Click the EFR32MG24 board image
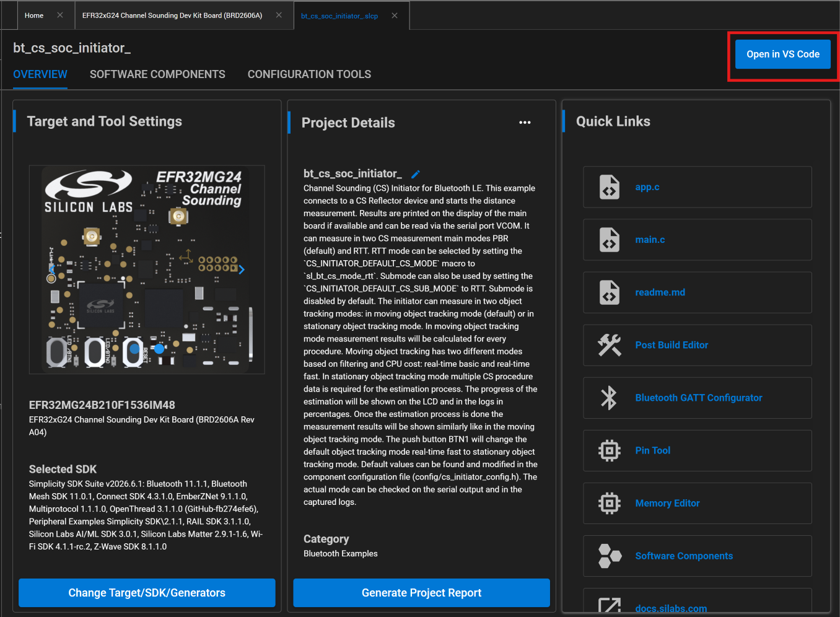This screenshot has height=617, width=840. 147,269
